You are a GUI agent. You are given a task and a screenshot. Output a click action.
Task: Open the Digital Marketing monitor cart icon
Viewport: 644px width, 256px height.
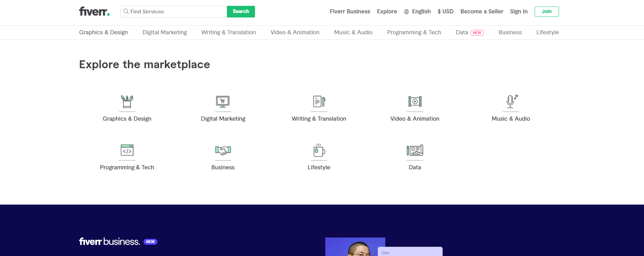click(223, 102)
